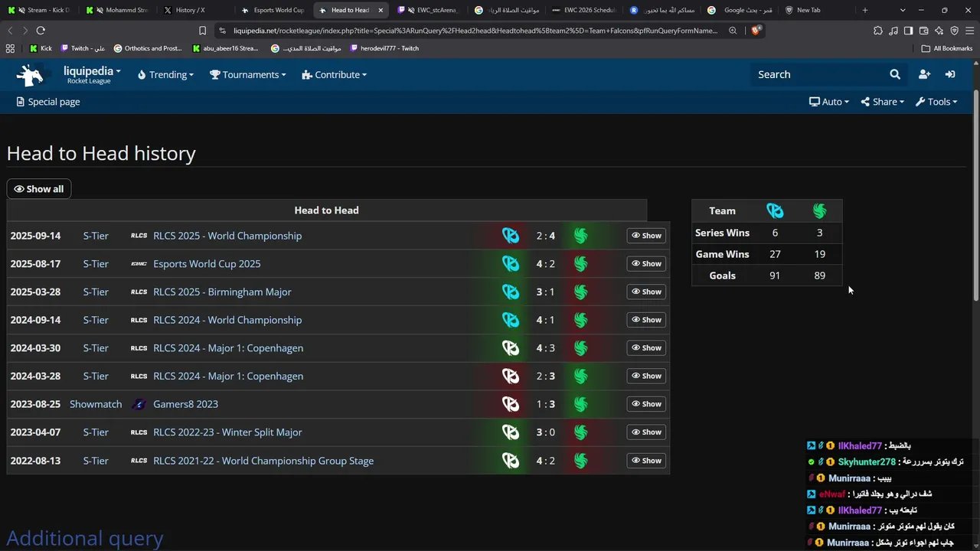Show details for RLCS 2025 World Championship match
Image resolution: width=980 pixels, height=551 pixels.
point(646,236)
